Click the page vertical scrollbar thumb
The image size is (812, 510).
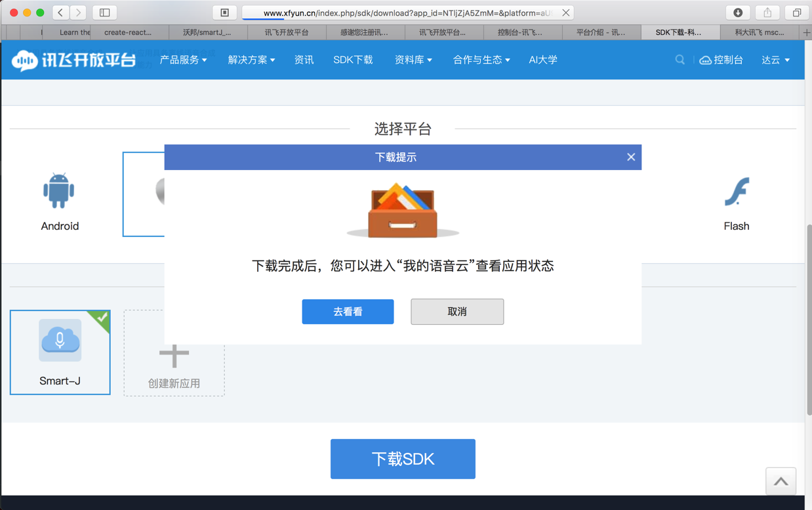[809, 320]
